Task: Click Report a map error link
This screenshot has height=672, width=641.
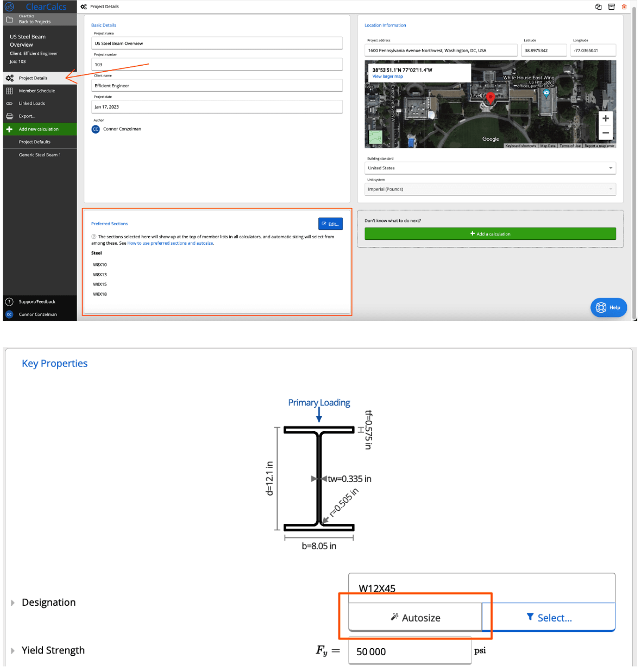Action: click(600, 146)
